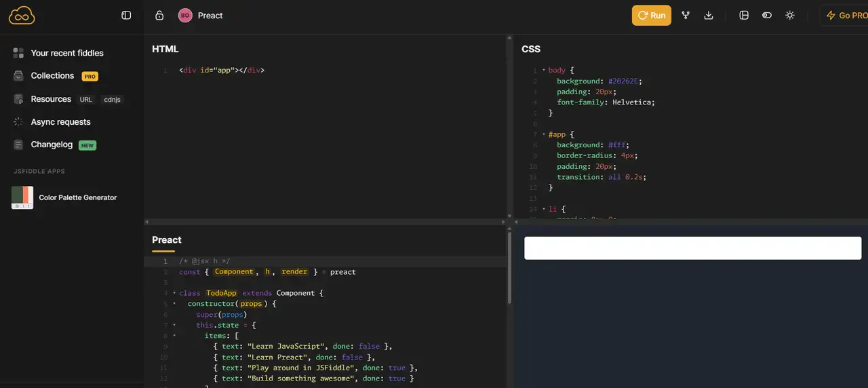
Task: Click the super(props) code line
Action: point(222,315)
